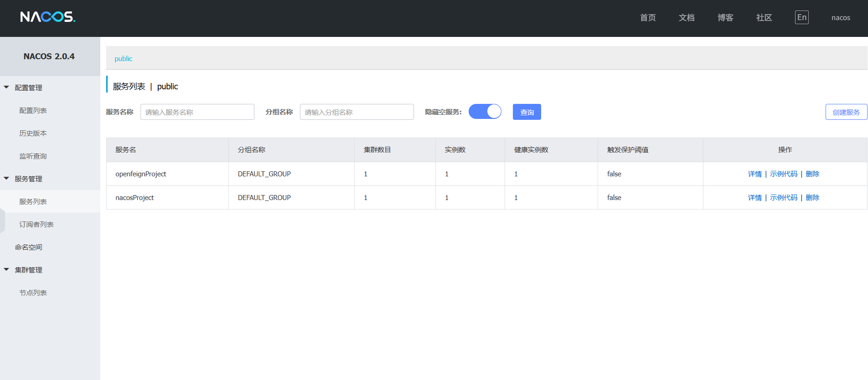This screenshot has height=380, width=868.
Task: Click false threshold value for openfeignProject
Action: 614,174
